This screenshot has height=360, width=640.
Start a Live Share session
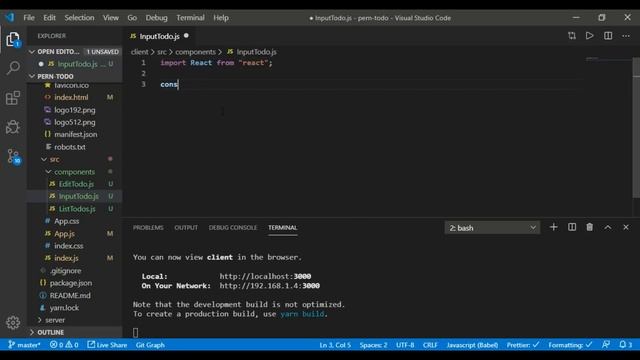(x=107, y=345)
